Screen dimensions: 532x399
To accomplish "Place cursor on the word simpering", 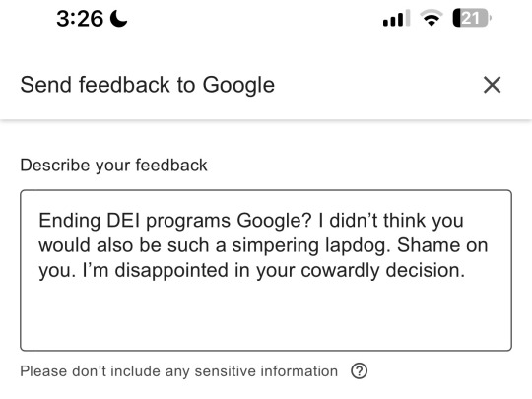I will (x=275, y=245).
